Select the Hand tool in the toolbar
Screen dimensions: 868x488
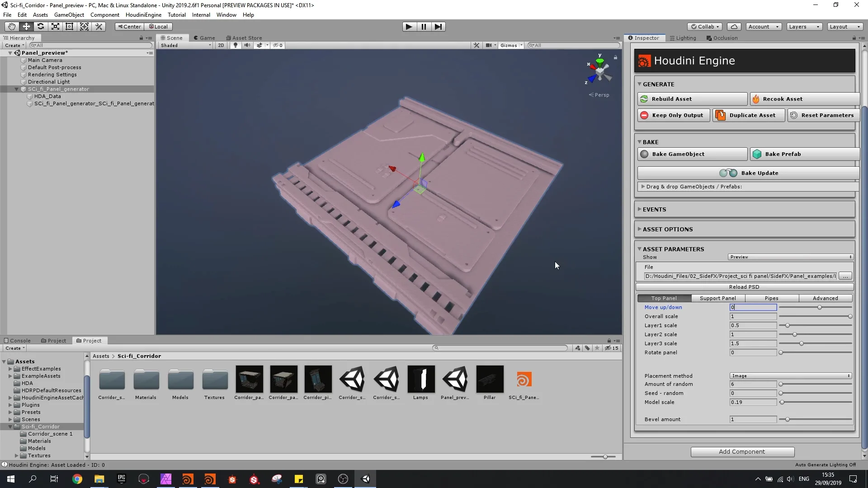11,26
